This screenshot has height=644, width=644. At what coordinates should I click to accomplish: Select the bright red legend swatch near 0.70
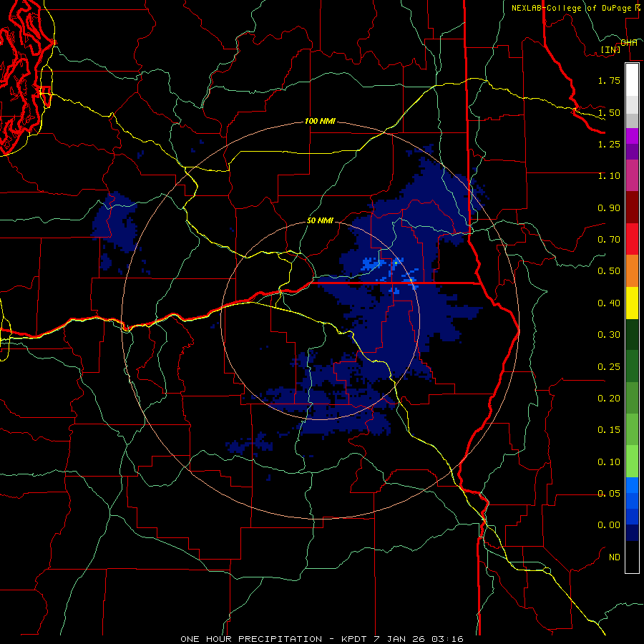click(x=632, y=239)
